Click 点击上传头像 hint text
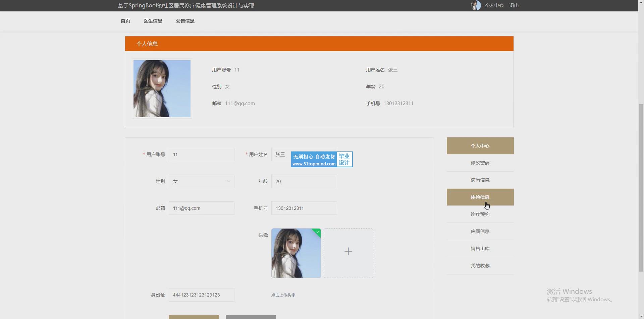644x319 pixels. 283,295
